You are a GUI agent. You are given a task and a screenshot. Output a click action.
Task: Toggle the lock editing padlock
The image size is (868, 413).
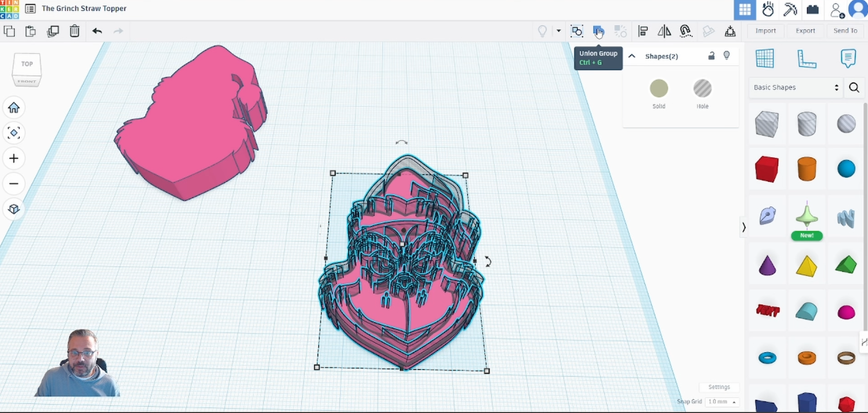tap(711, 56)
